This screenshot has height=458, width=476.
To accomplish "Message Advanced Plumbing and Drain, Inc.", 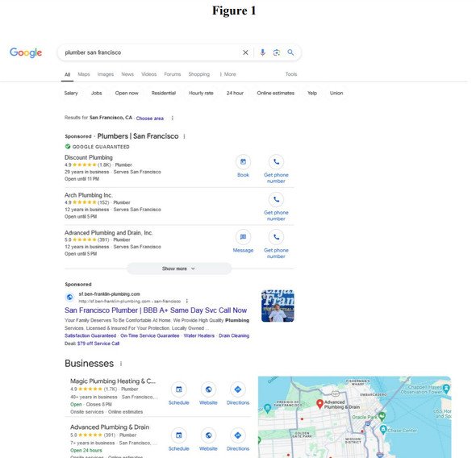I will (x=243, y=237).
